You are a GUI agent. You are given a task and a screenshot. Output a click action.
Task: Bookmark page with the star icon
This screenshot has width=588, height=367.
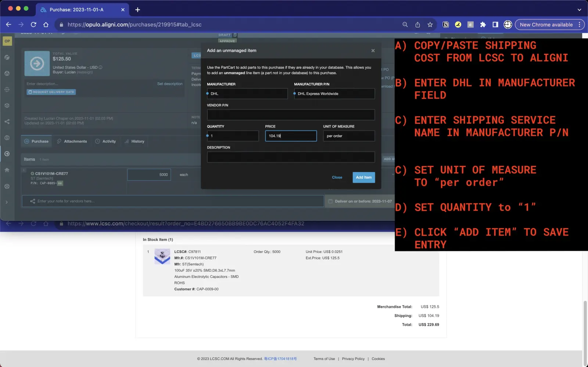pos(430,25)
